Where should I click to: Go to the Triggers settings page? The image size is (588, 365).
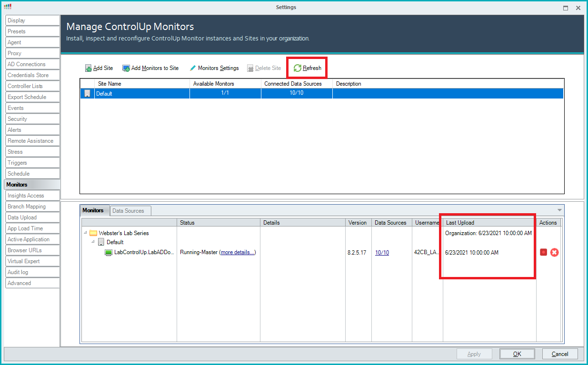pyautogui.click(x=17, y=163)
